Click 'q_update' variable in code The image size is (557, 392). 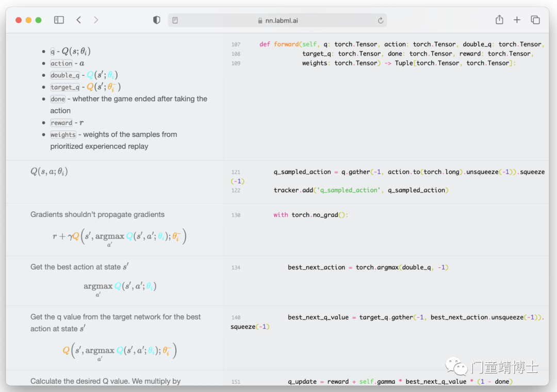[302, 382]
